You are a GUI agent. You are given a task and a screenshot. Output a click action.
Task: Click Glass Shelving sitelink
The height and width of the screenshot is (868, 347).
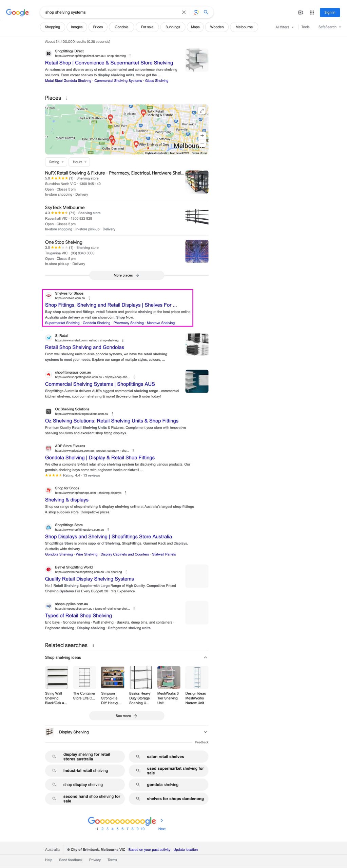(157, 81)
